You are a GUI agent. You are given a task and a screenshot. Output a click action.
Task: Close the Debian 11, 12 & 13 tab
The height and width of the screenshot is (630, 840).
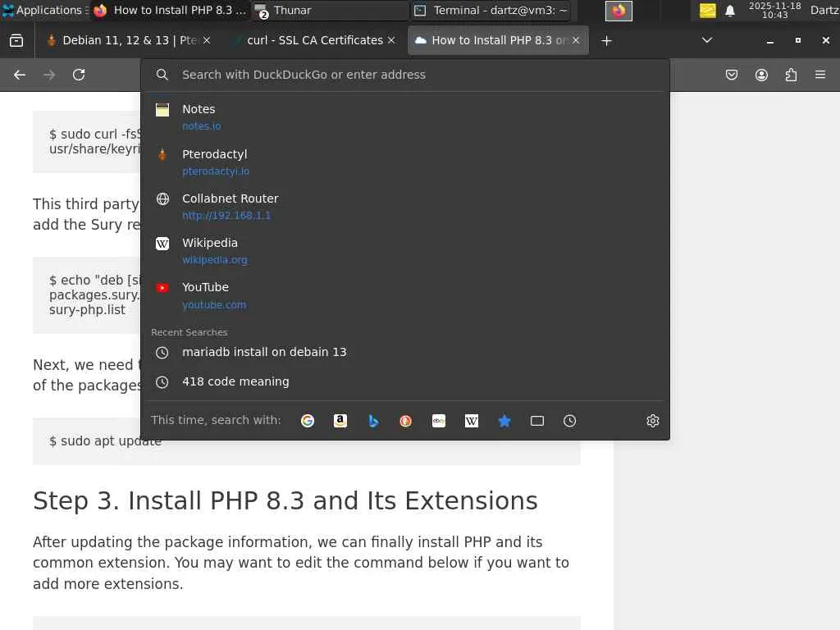coord(207,41)
